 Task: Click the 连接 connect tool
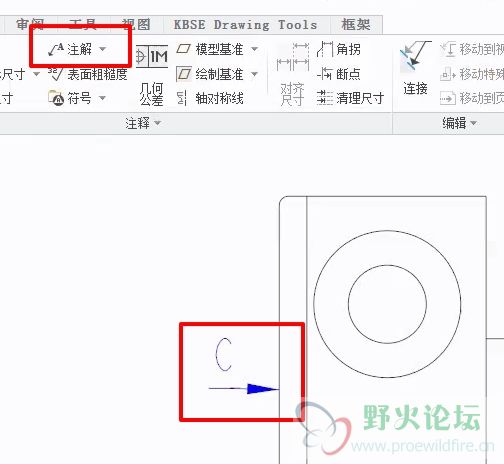coord(415,68)
